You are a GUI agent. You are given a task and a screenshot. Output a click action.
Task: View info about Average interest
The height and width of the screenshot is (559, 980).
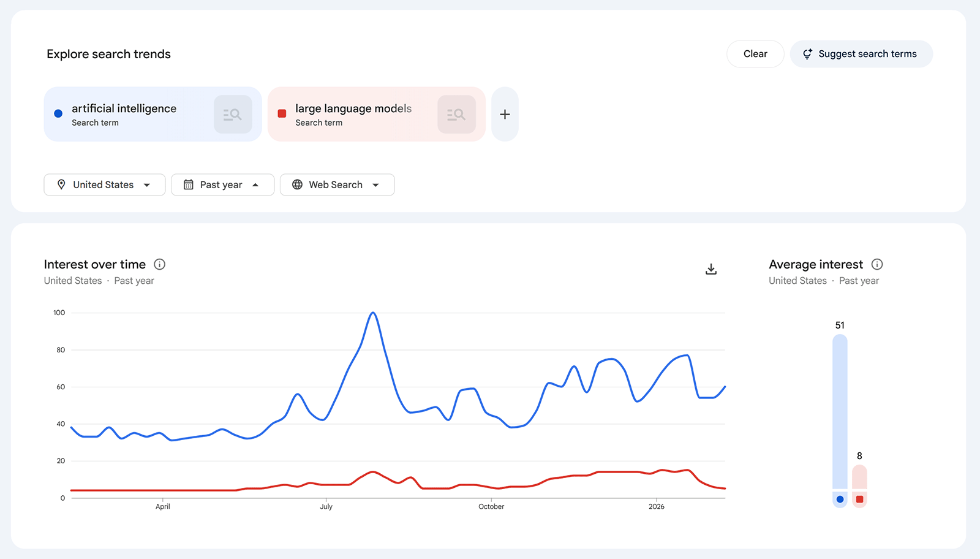(x=877, y=264)
